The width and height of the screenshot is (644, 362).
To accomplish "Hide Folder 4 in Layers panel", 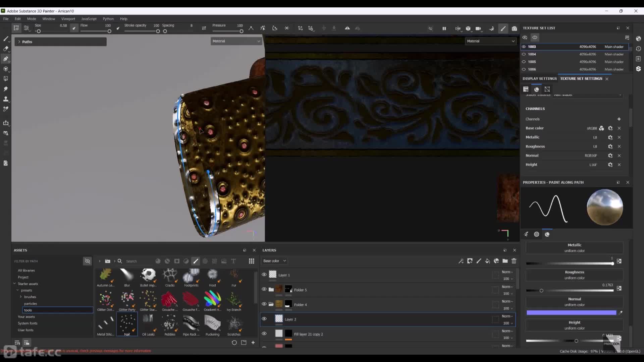I will 264,304.
